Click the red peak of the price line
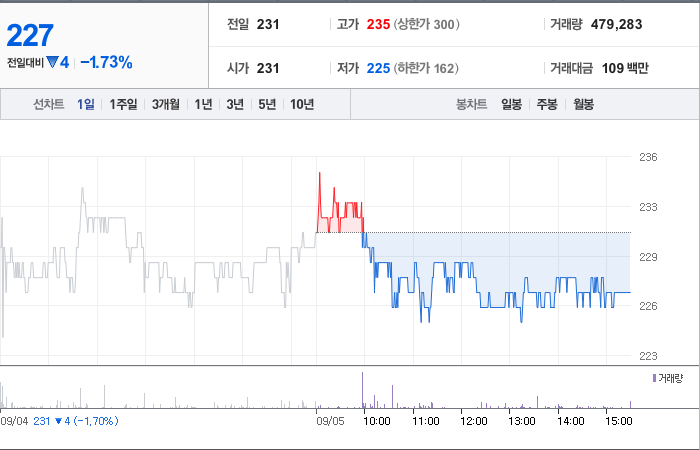Image resolution: width=700 pixels, height=450 pixels. (x=320, y=173)
